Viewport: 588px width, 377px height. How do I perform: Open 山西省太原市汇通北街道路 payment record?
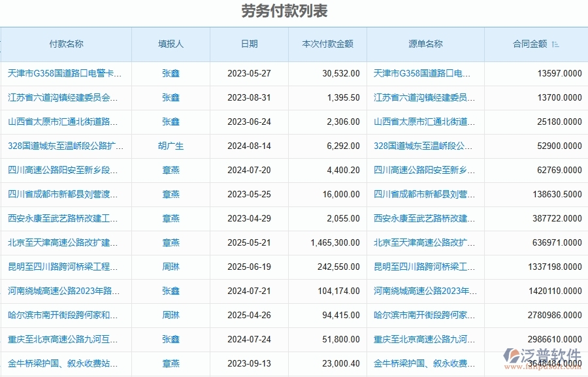click(x=61, y=122)
